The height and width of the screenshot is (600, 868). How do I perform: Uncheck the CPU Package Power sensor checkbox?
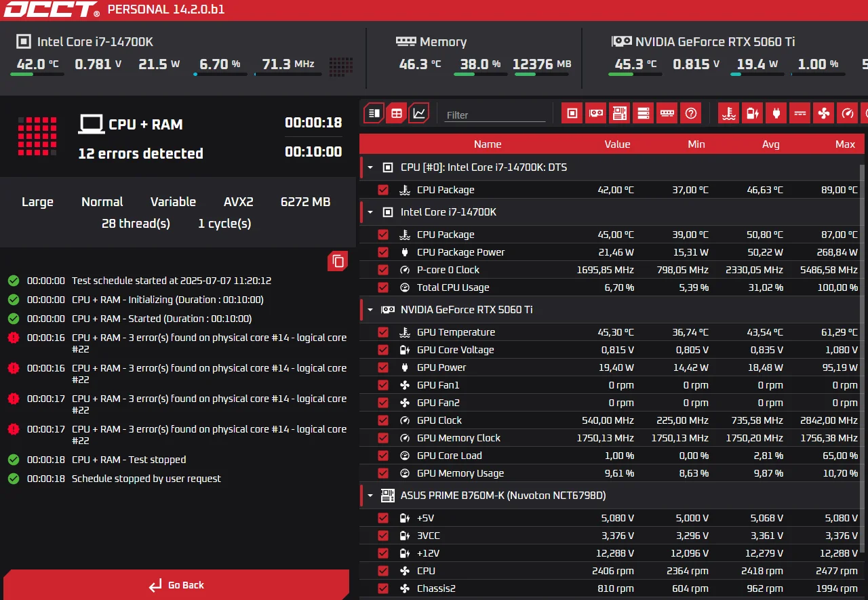(x=383, y=252)
